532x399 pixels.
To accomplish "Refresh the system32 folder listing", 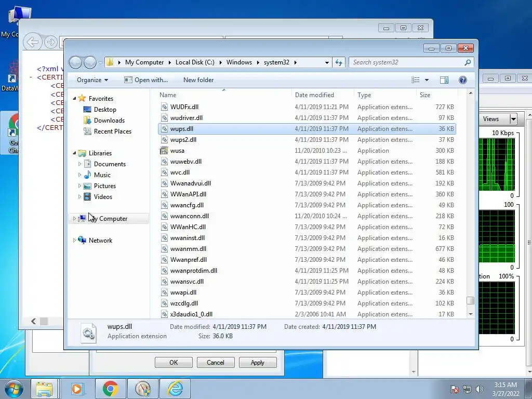I will point(339,62).
